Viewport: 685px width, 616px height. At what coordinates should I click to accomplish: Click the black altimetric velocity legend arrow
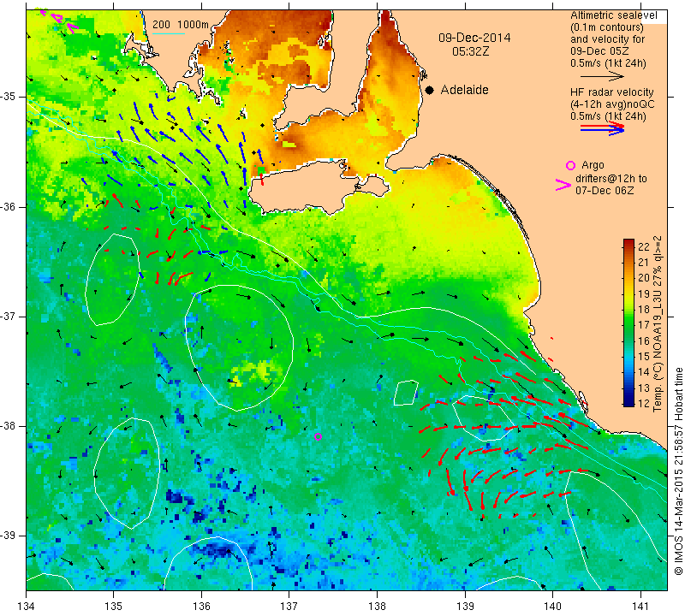pyautogui.click(x=602, y=77)
